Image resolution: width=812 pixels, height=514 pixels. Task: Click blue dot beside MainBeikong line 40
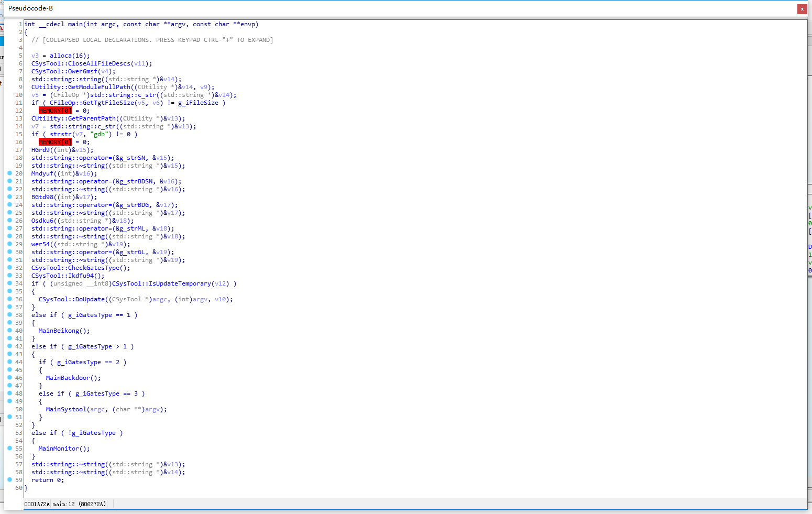(x=9, y=330)
